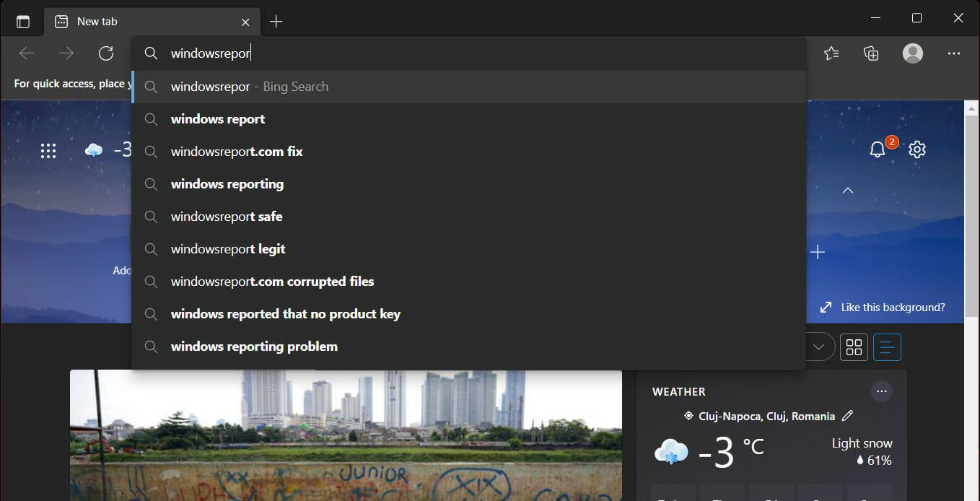The height and width of the screenshot is (501, 980).
Task: Switch to the New tab tab
Action: coord(97,21)
